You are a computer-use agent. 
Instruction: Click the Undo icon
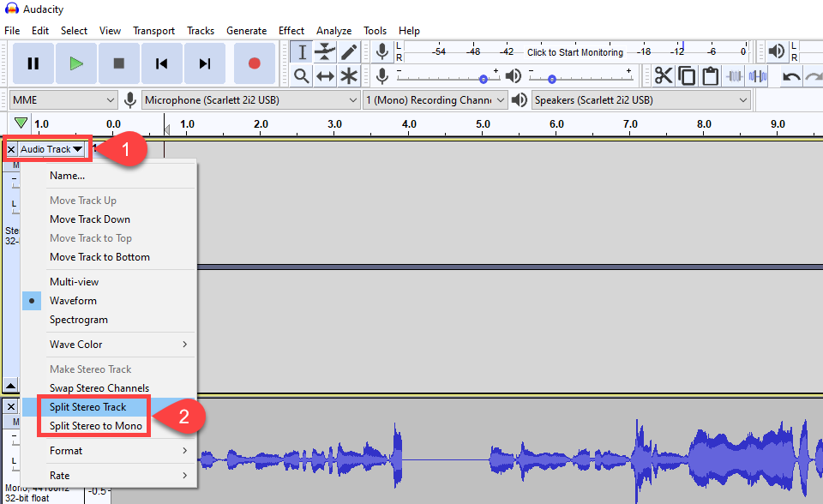[x=790, y=75]
